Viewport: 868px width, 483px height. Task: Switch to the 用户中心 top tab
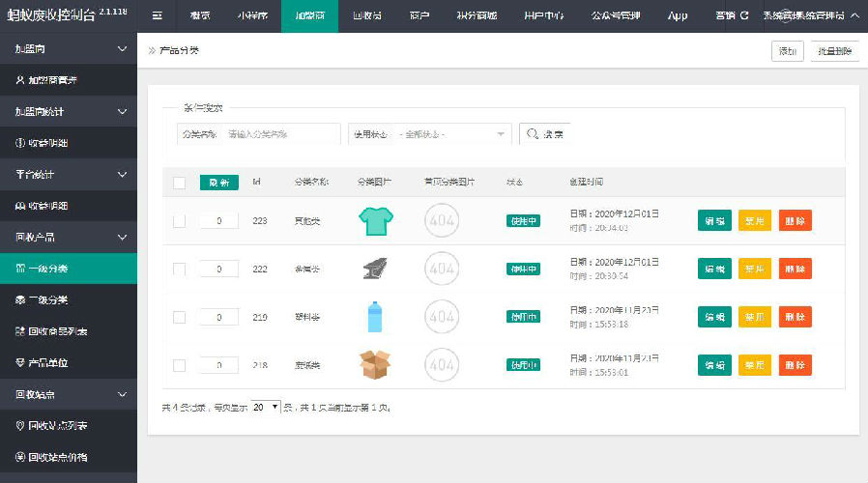tap(543, 15)
